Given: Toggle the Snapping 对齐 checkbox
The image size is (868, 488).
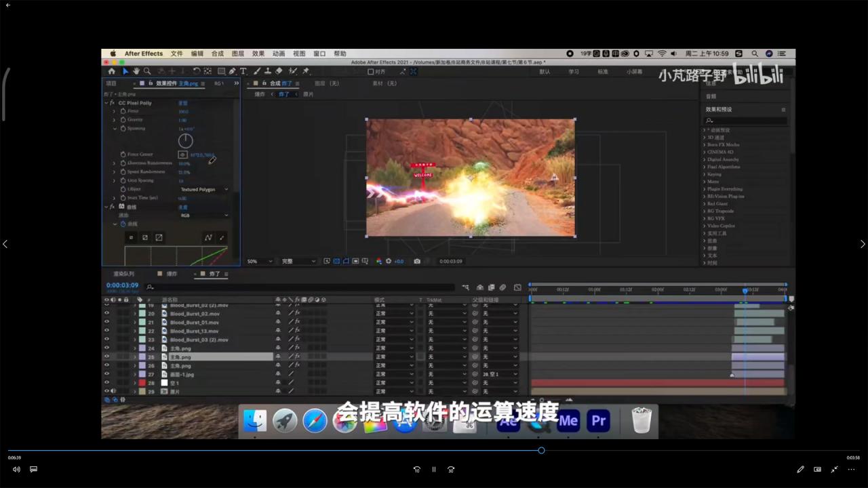Looking at the screenshot, I should click(x=371, y=71).
